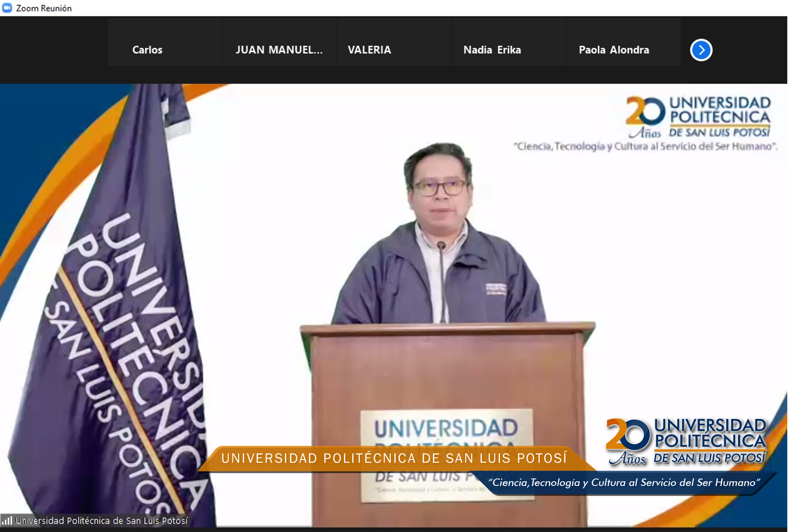This screenshot has height=532, width=792.
Task: Click the microphone on the podium
Action: point(441,246)
